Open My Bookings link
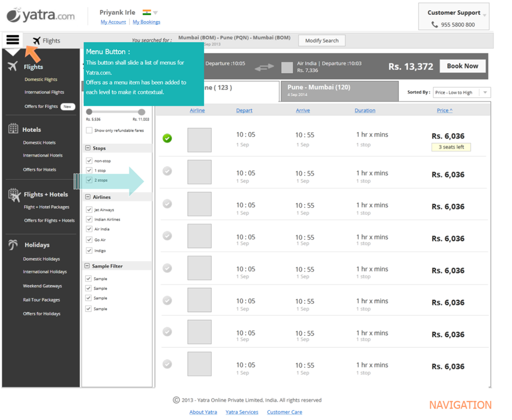 [146, 22]
